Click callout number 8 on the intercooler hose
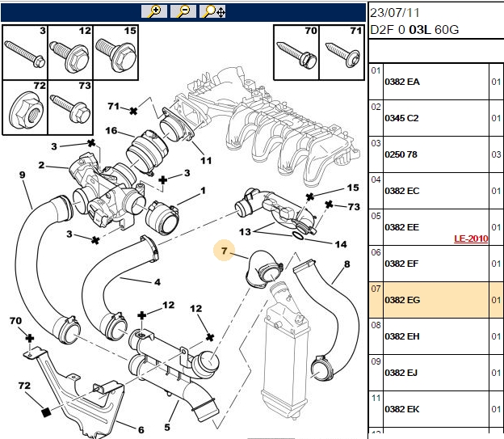Viewport: 504px width, 439px height. pyautogui.click(x=346, y=264)
